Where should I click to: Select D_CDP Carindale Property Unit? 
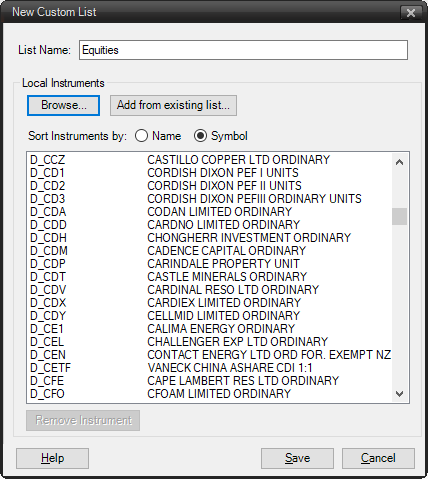click(x=210, y=264)
